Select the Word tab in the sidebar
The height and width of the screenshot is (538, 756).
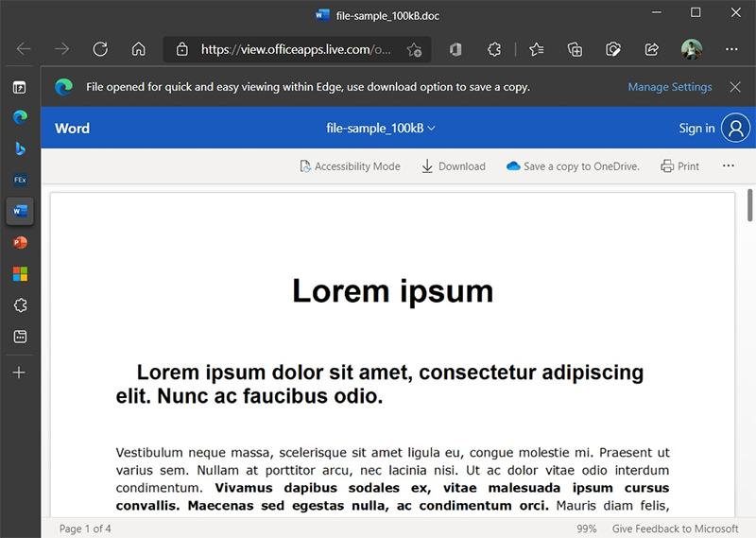(x=20, y=212)
